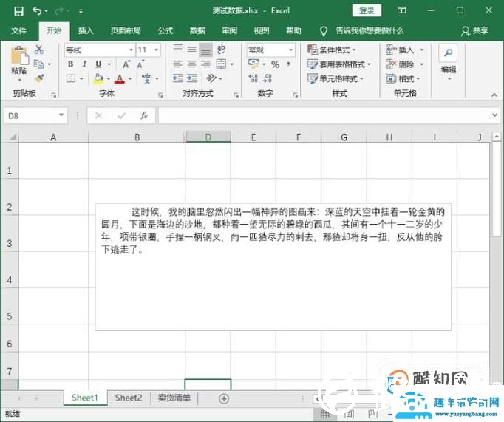Screen dimensions: 504x422
Task: Open the 公式 ribbon tab
Action: [166, 30]
